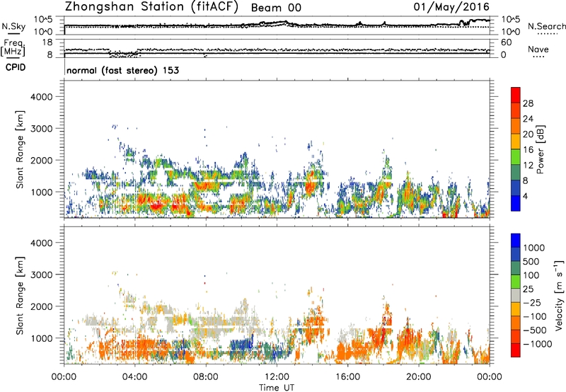Click the 'Velocity [m s-1]' colorbar title
The image size is (566, 392).
(x=559, y=295)
